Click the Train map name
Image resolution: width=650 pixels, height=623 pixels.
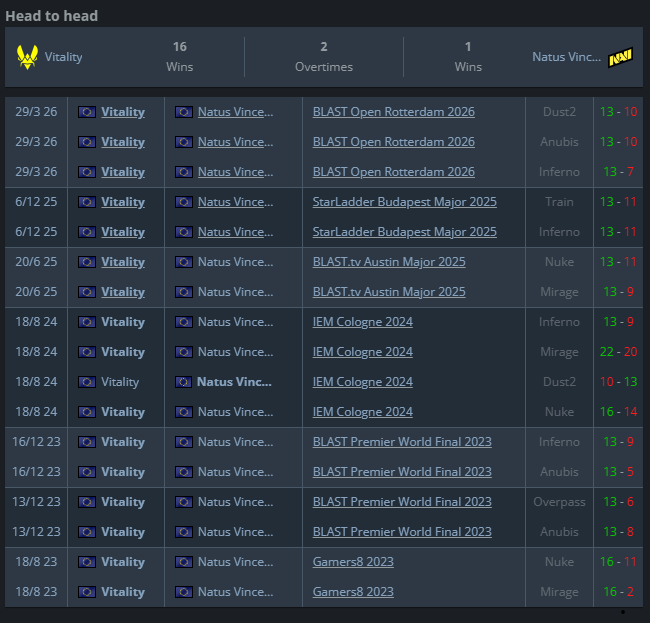point(559,202)
